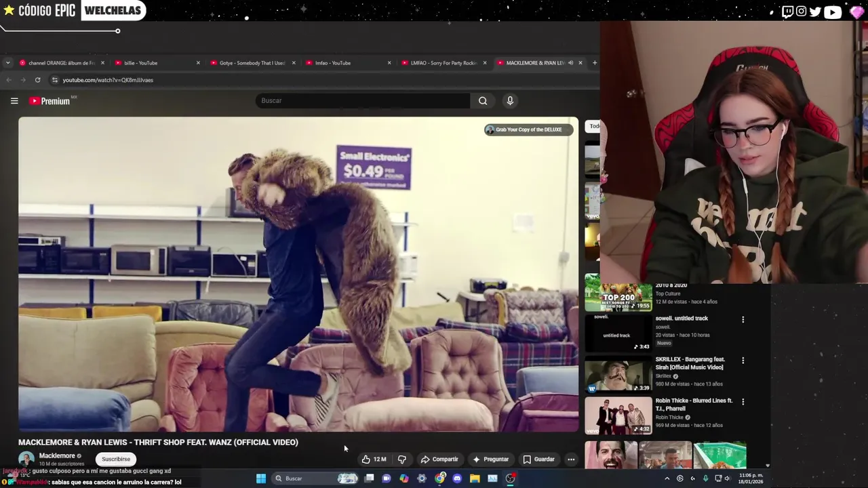Screen dimensions: 868x488
Task: Click the youtube.com address bar URL
Action: [x=108, y=80]
